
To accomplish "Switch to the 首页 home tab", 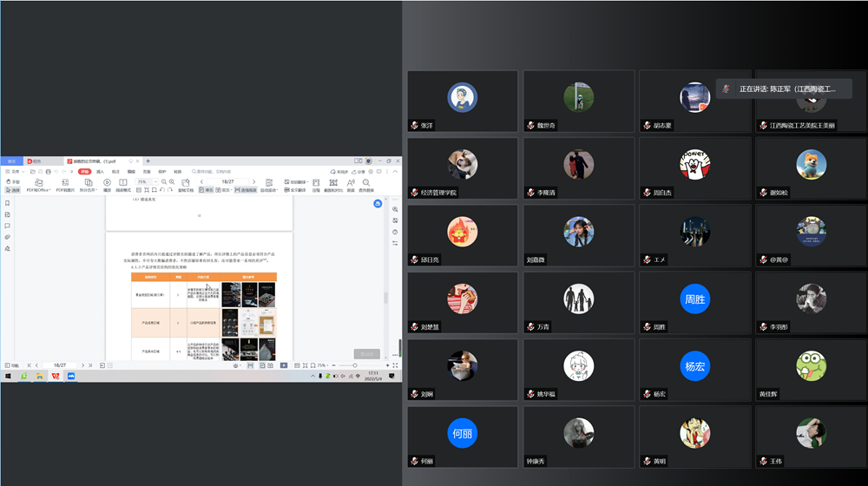I will point(11,161).
